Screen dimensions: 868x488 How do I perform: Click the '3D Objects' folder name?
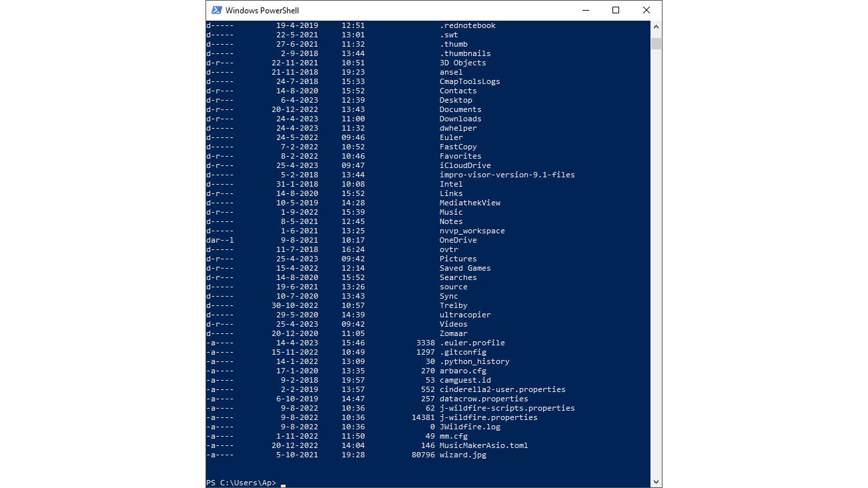pyautogui.click(x=463, y=63)
